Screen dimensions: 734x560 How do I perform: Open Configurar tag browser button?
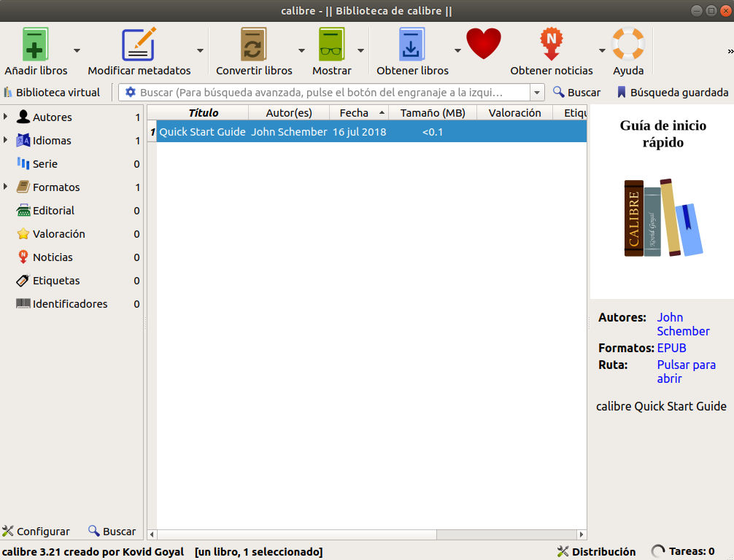(36, 531)
